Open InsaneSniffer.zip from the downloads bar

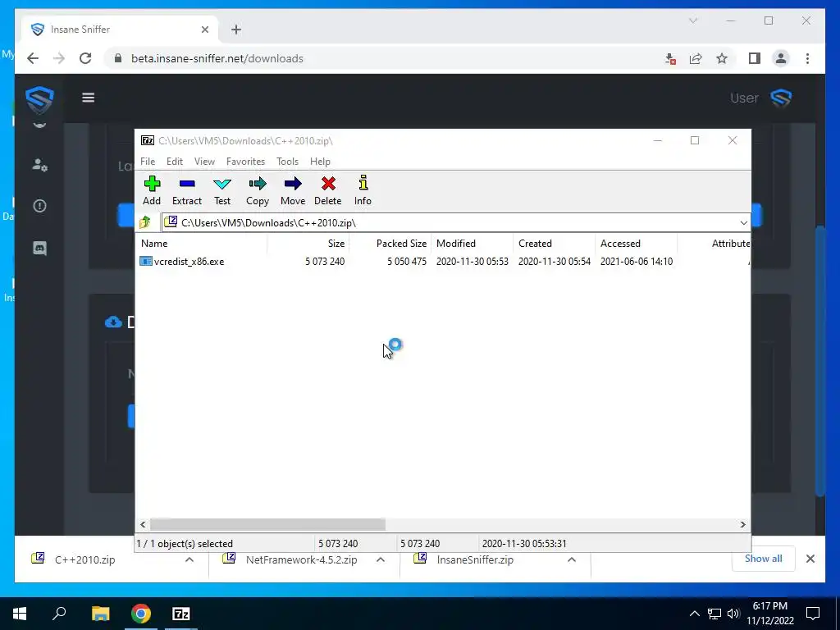[475, 559]
